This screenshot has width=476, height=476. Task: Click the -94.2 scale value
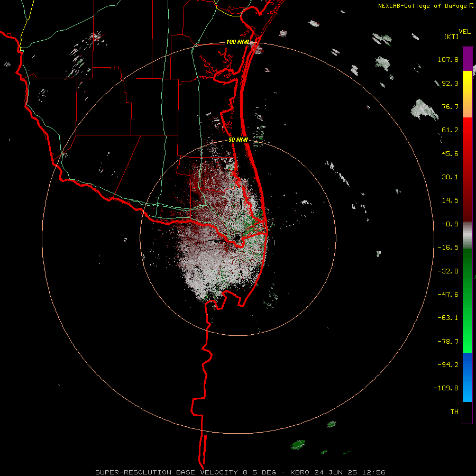(x=448, y=364)
